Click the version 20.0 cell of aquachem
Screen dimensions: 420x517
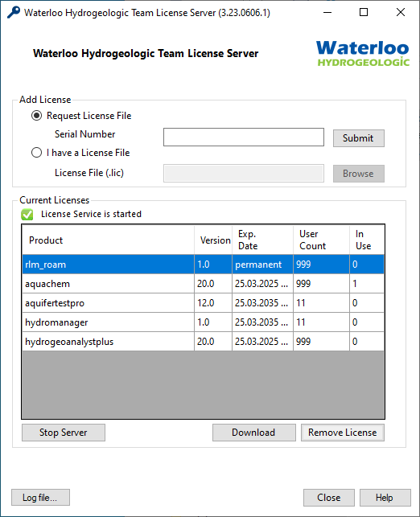(213, 284)
